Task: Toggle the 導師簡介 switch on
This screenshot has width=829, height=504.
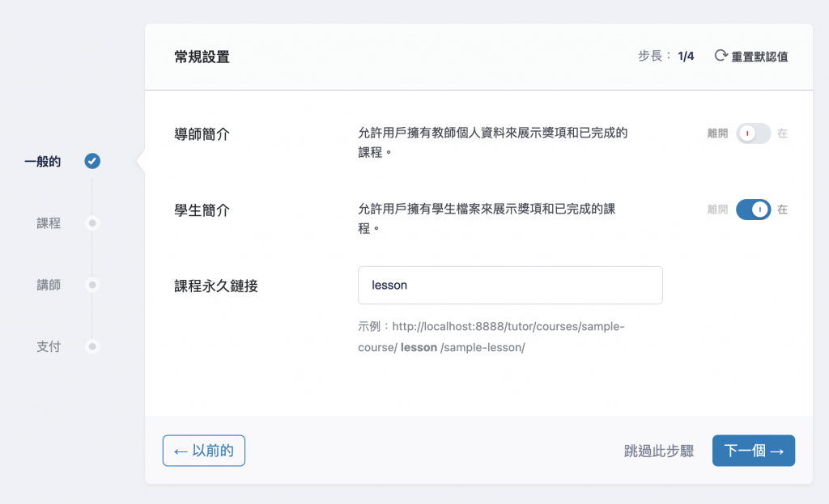Action: pos(753,133)
